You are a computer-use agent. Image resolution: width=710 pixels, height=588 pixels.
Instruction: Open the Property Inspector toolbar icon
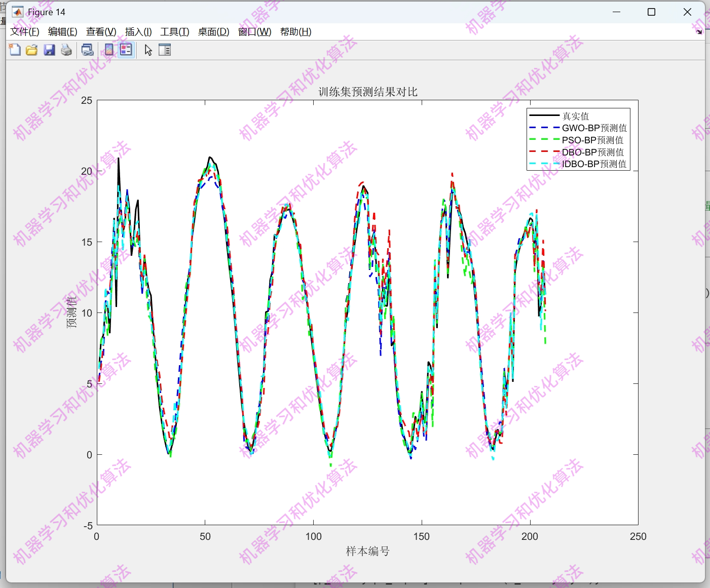(x=165, y=50)
